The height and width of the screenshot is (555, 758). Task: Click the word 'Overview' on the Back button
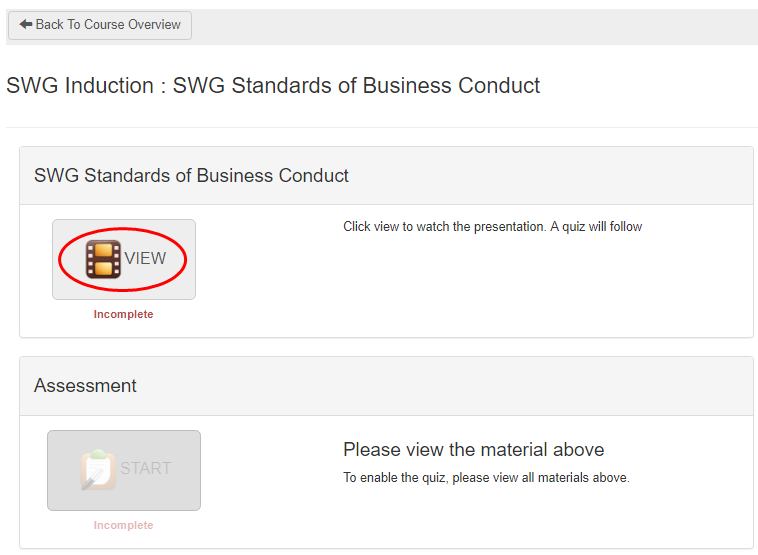tap(154, 25)
